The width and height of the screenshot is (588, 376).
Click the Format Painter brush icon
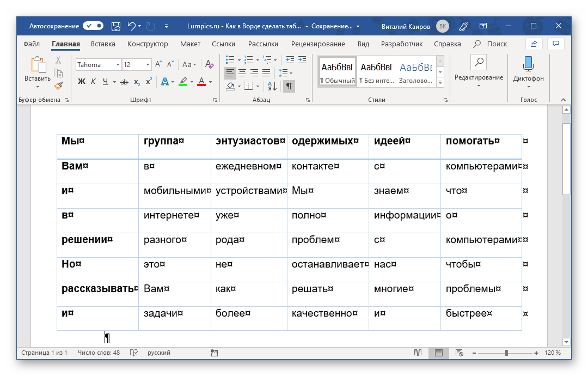pos(58,86)
